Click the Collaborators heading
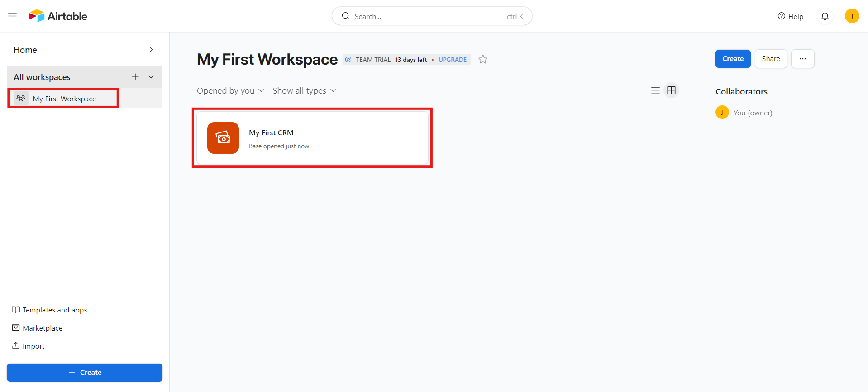The width and height of the screenshot is (868, 392). tap(741, 91)
